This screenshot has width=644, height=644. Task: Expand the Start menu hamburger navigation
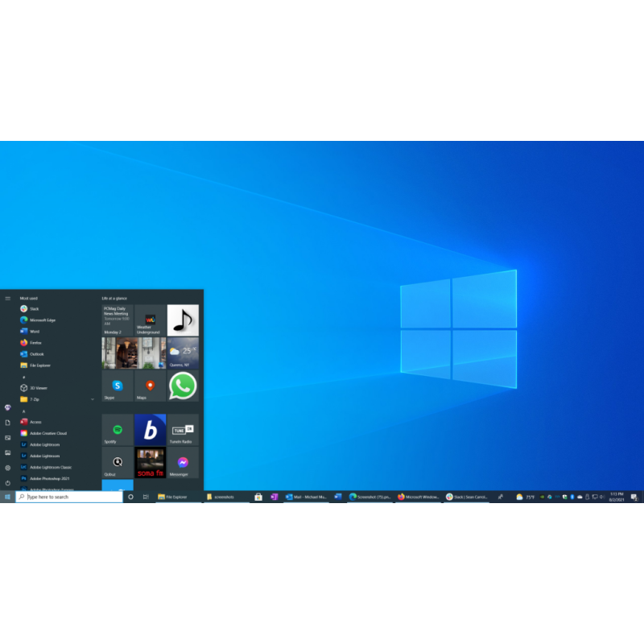pos(8,298)
